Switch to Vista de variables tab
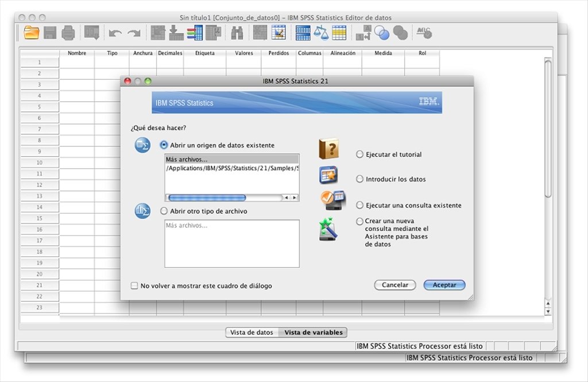This screenshot has height=382, width=588. (x=313, y=333)
